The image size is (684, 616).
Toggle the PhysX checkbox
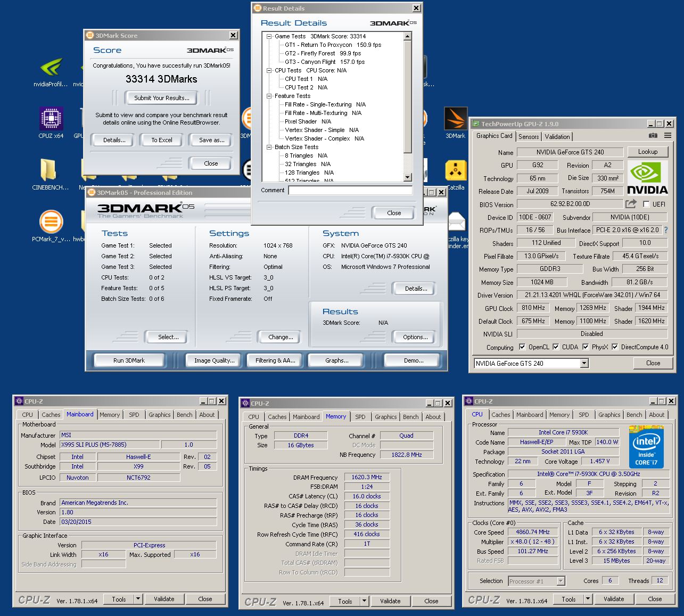[586, 347]
